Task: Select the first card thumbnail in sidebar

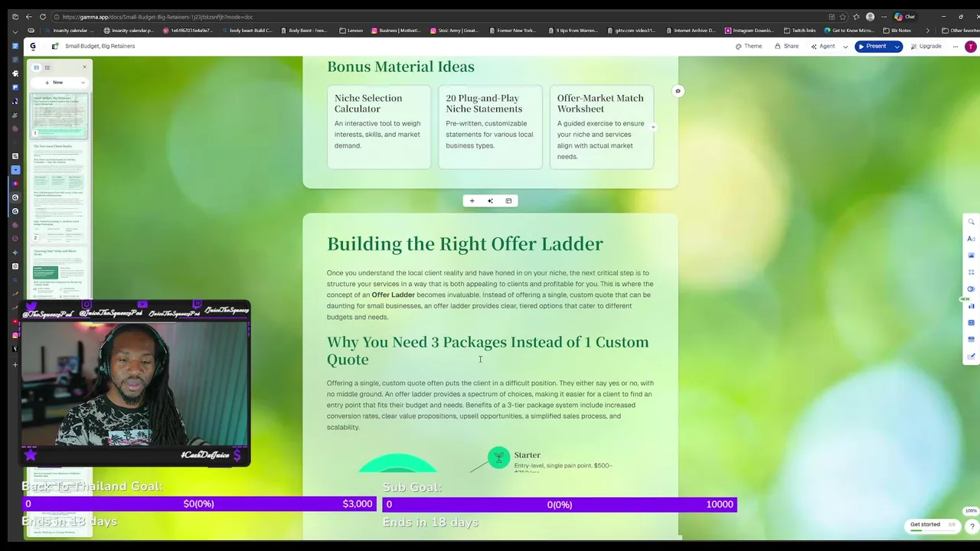Action: pos(59,115)
